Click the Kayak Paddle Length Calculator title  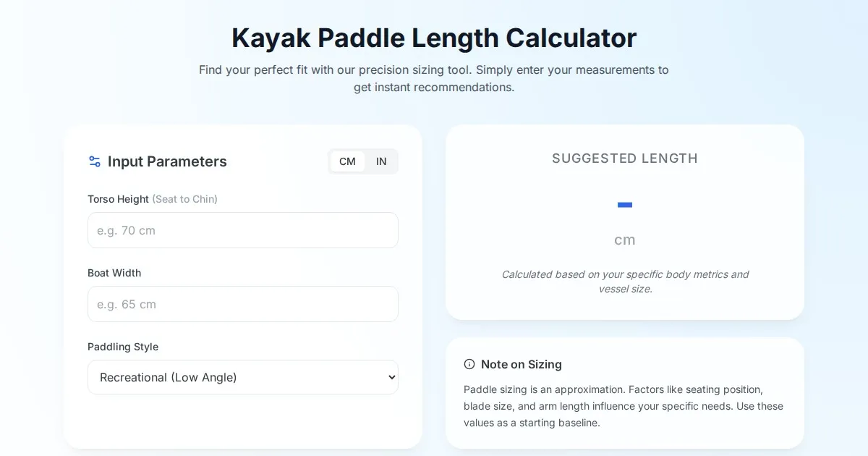434,38
